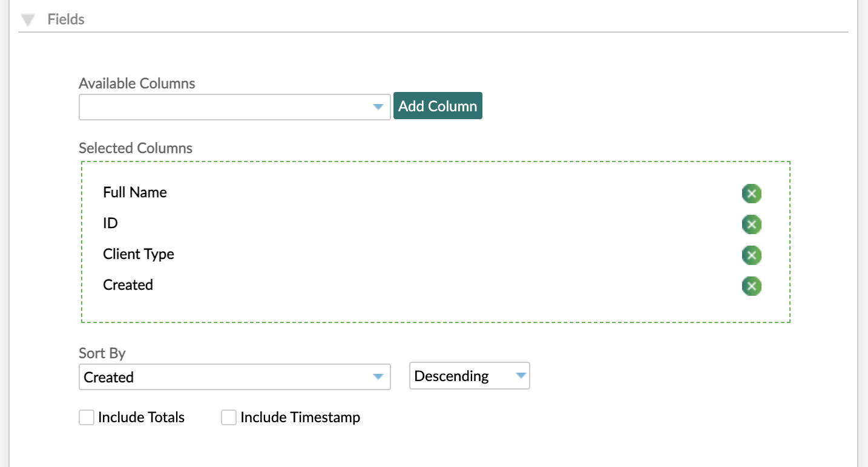Remove the Created column via its X icon
Image resolution: width=868 pixels, height=467 pixels.
tap(751, 286)
